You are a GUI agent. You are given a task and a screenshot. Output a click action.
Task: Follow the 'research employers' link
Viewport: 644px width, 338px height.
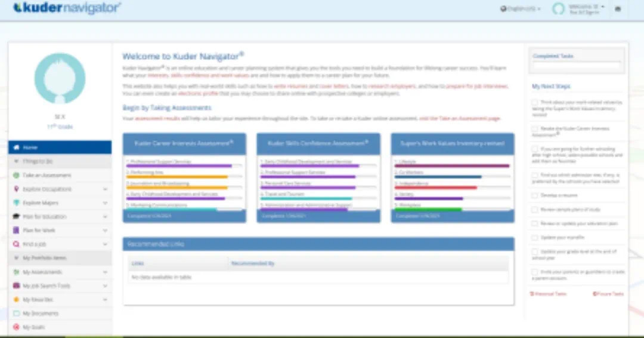click(392, 86)
